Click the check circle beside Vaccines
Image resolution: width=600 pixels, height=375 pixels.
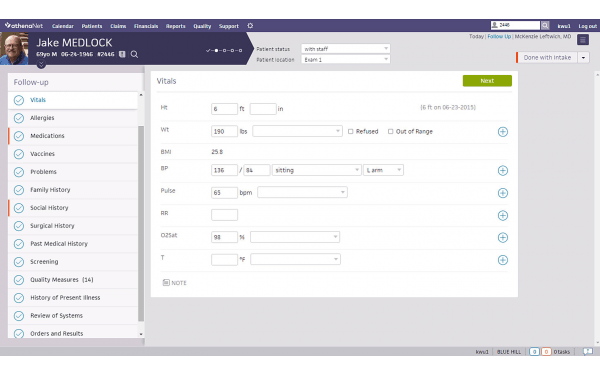19,154
